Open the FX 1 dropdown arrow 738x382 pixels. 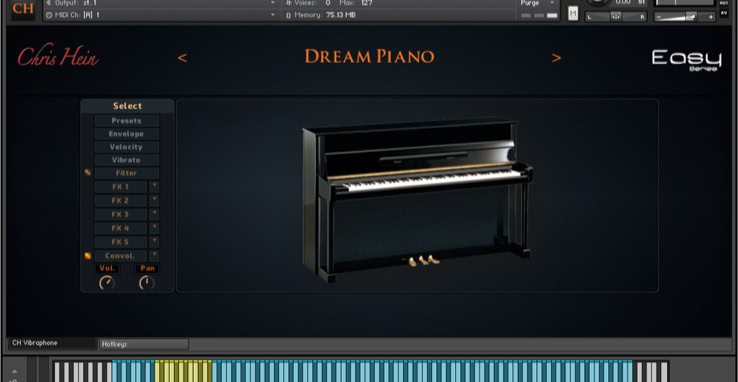(x=154, y=187)
